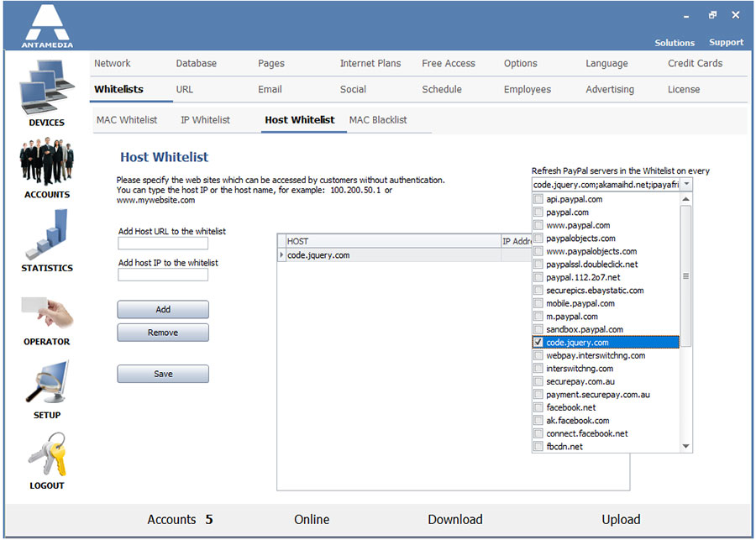Click the Logout keys icon
756x540 pixels.
point(47,453)
